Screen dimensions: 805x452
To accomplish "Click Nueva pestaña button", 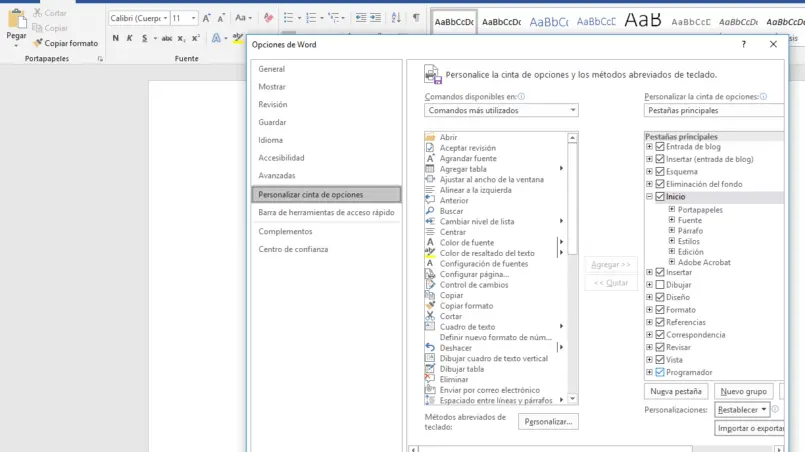I will (676, 391).
